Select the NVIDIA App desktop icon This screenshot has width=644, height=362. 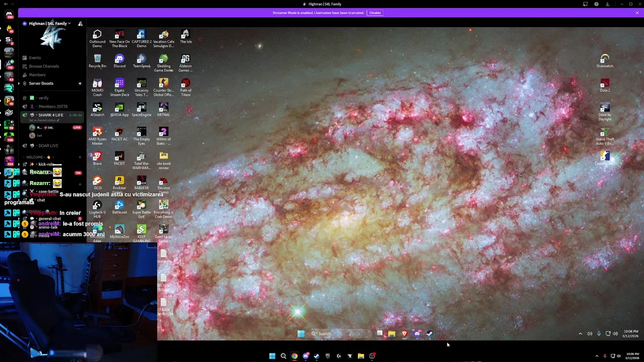pos(119,110)
